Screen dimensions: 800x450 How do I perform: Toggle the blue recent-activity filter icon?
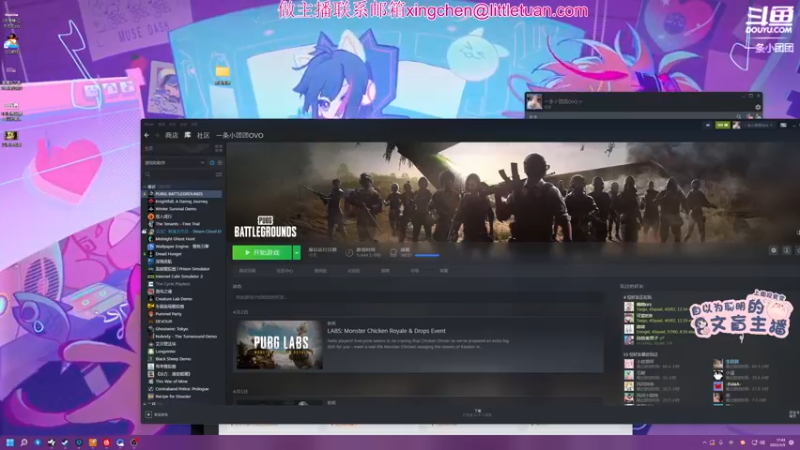point(212,163)
